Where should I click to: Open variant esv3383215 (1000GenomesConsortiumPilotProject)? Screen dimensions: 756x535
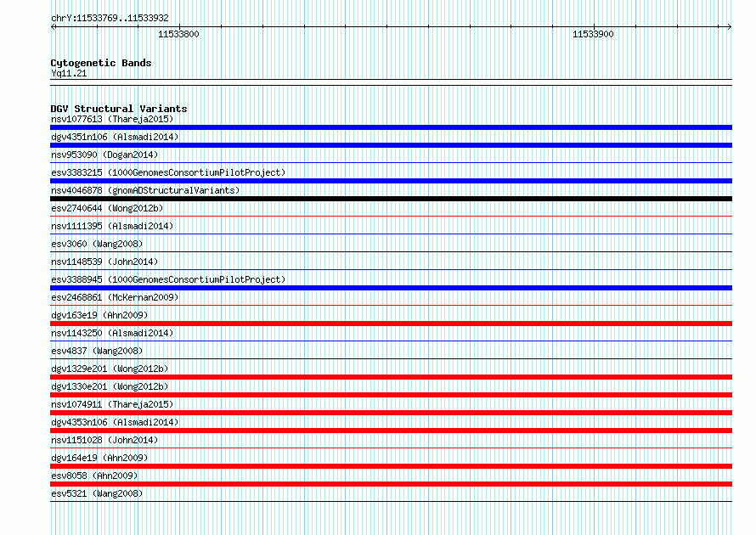tap(168, 172)
